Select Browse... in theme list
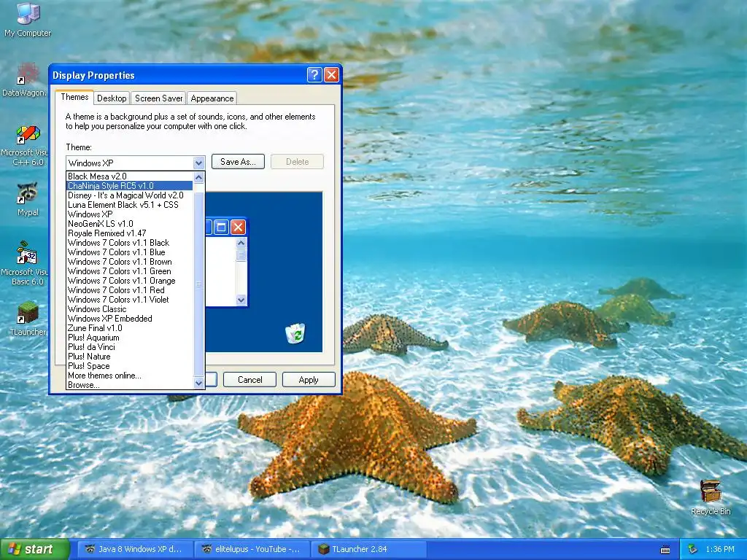Viewport: 747px width, 560px height. click(x=130, y=385)
